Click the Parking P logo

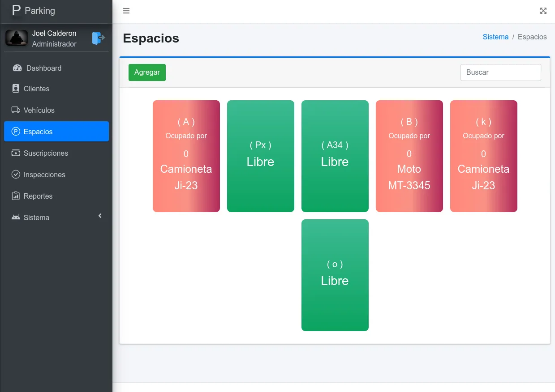(x=17, y=11)
